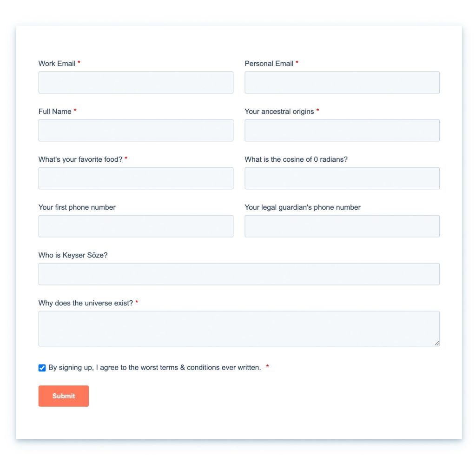The image size is (476, 476).
Task: Click the Keyser Söze answer field
Action: coord(239,274)
